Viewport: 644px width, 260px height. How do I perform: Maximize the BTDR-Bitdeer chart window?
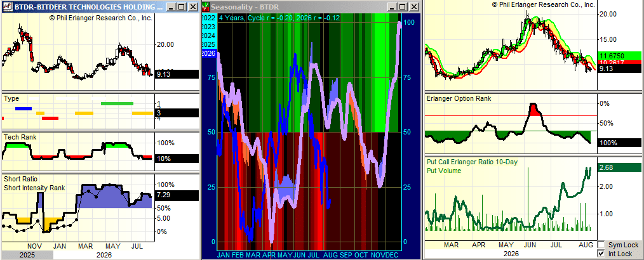click(183, 6)
